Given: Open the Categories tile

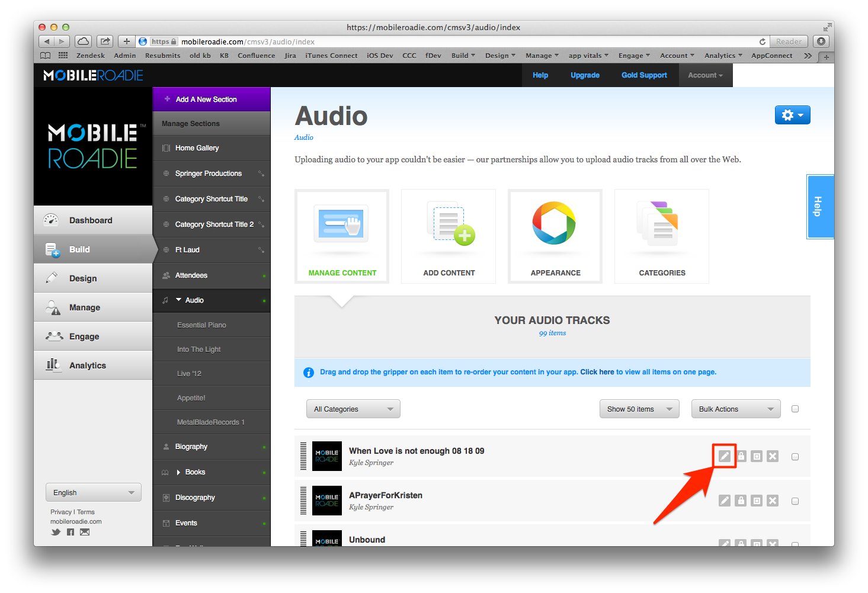Looking at the screenshot, I should tap(662, 236).
